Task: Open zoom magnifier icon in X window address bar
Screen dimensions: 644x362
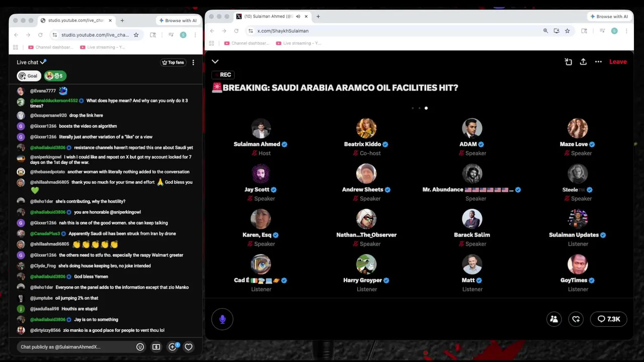Action: click(545, 31)
